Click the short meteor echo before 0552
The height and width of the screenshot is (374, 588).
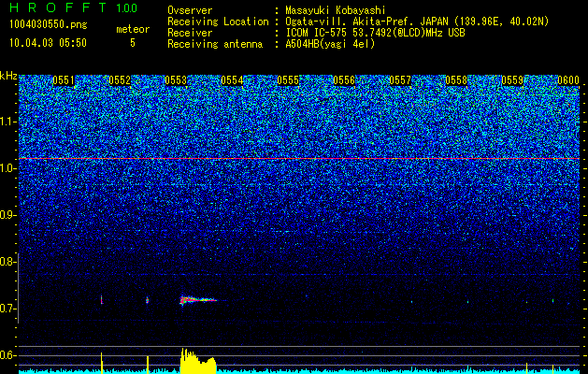[102, 299]
